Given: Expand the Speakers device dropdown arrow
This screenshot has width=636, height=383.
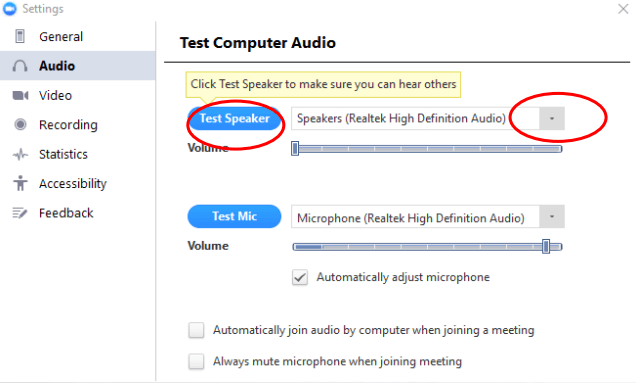Looking at the screenshot, I should [552, 118].
